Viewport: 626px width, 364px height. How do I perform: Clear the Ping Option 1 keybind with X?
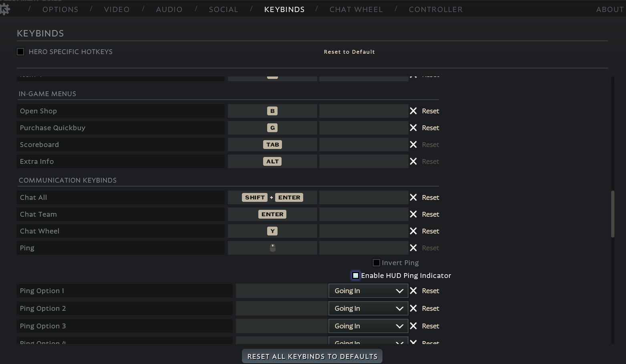tap(413, 291)
